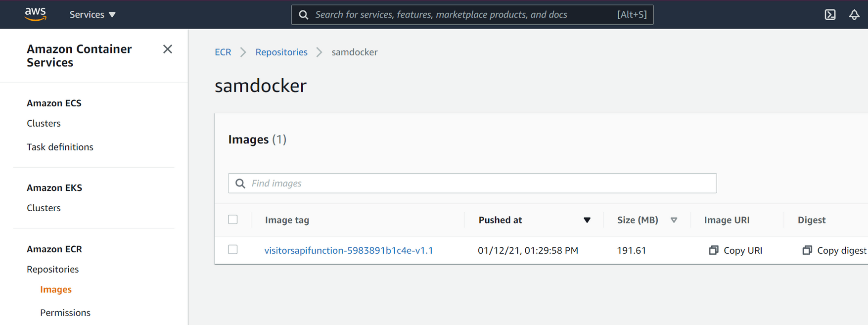Open Amazon EKS Clusters in sidebar

[x=44, y=208]
